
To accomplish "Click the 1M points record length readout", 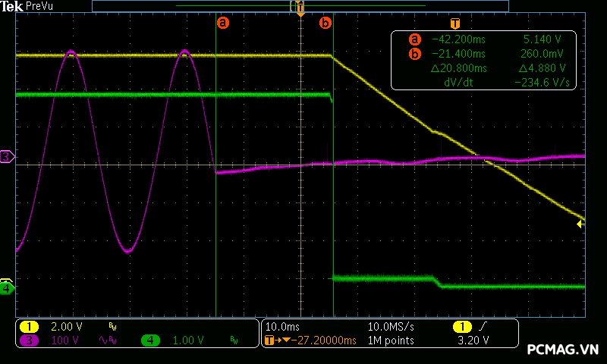I will [391, 340].
